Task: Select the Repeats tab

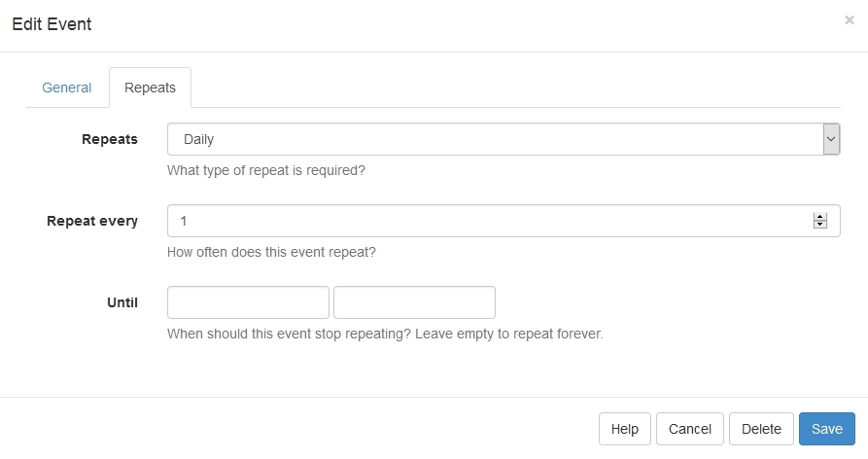Action: [150, 88]
